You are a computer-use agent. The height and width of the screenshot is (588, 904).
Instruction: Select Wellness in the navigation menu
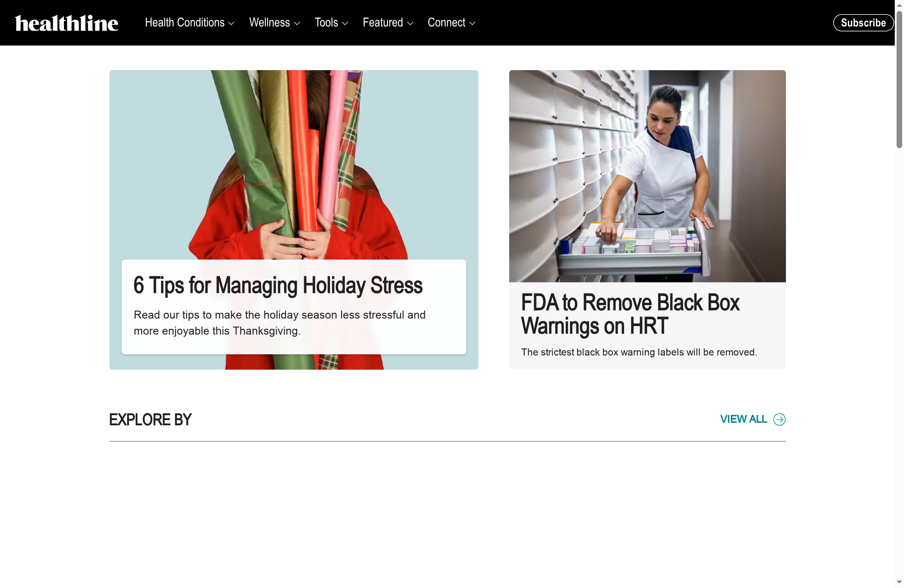270,22
